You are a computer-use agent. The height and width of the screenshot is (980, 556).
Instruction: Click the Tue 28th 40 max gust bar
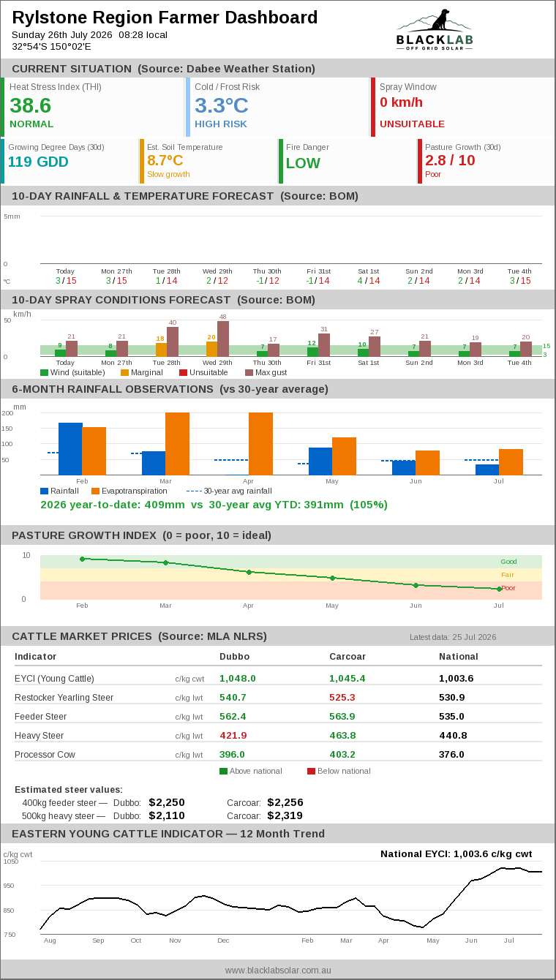click(x=173, y=342)
